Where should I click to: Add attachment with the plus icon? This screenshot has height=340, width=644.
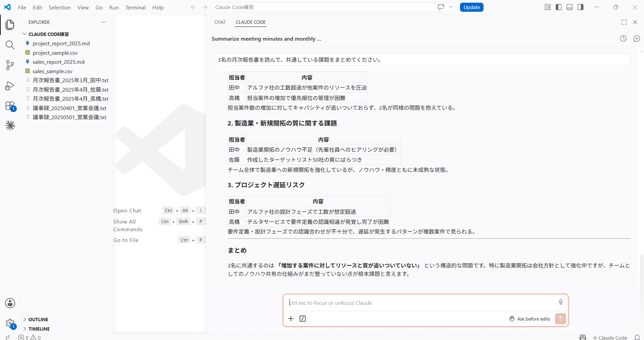(291, 319)
